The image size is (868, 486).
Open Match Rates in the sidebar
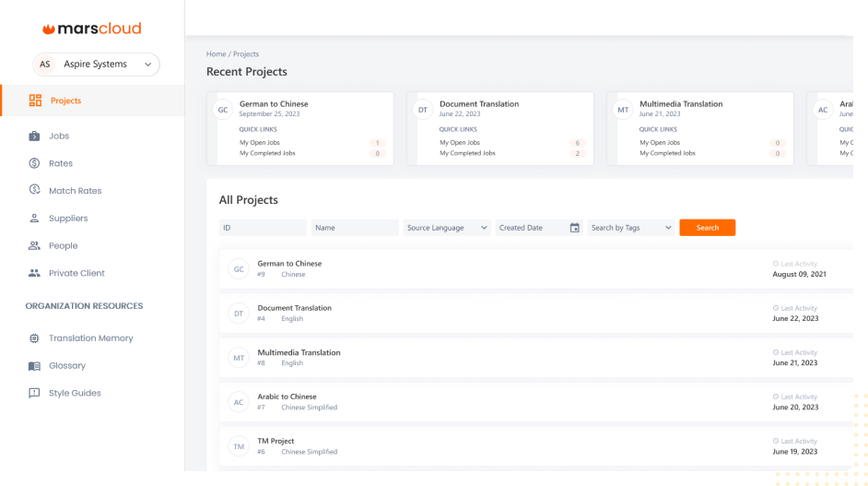click(x=75, y=191)
